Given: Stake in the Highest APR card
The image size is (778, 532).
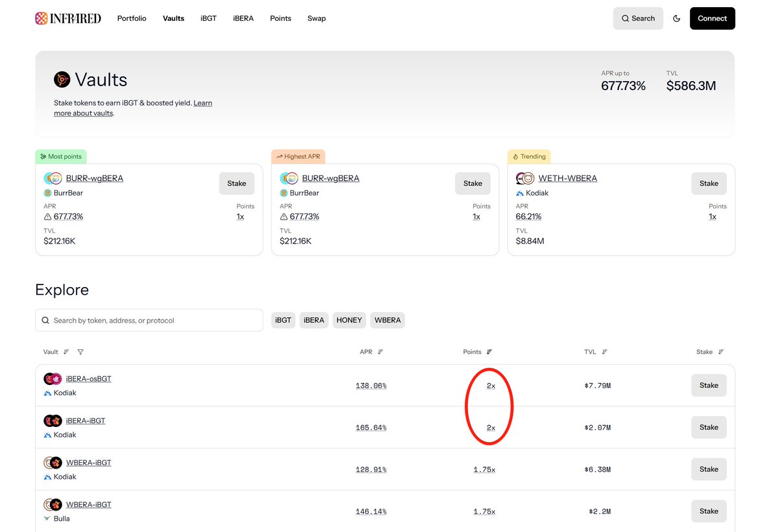Looking at the screenshot, I should click(x=473, y=183).
